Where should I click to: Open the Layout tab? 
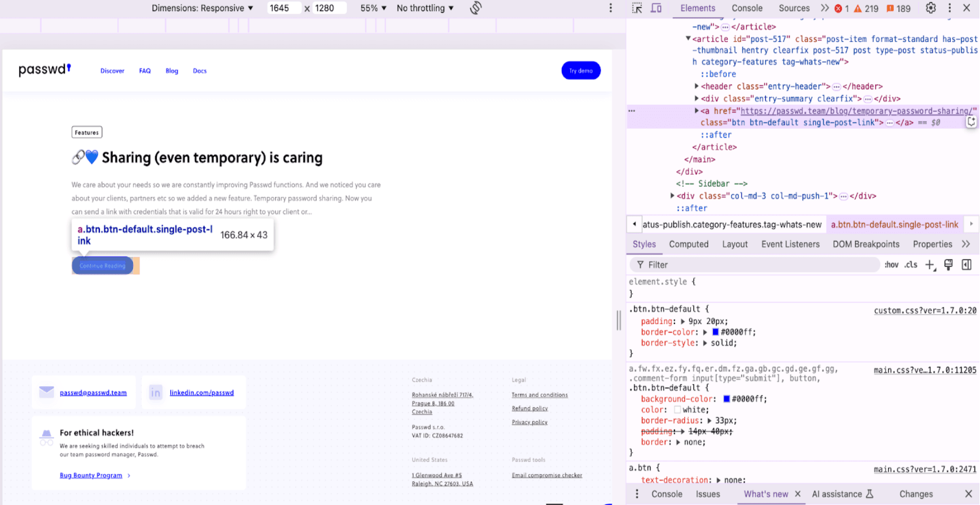click(735, 244)
